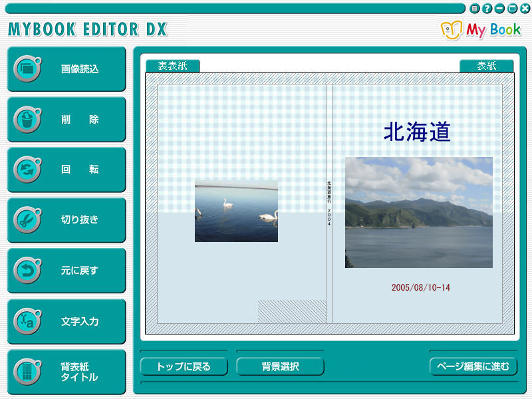This screenshot has height=399, width=532.
Task: Choose the 切り抜き crop button
Action: pos(66,220)
